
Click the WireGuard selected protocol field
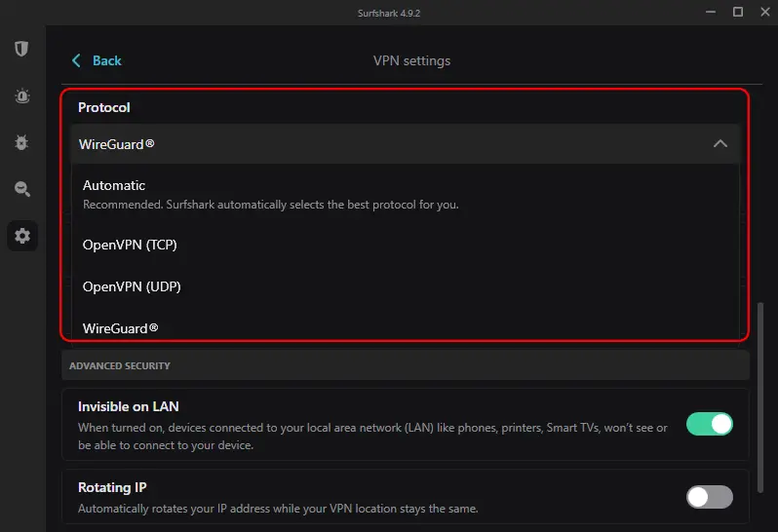click(406, 144)
